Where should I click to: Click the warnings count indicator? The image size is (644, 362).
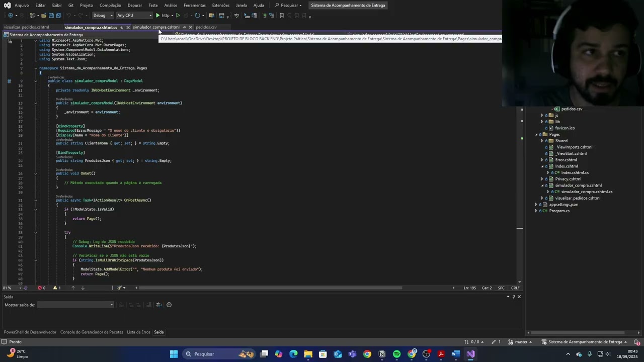click(x=57, y=288)
